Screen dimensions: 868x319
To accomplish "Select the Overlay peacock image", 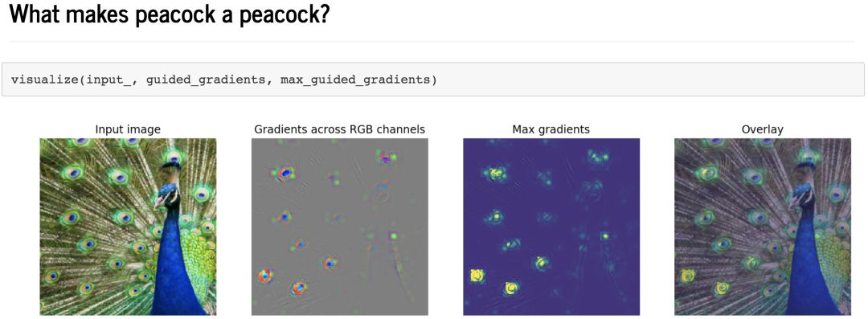I will coord(763,227).
